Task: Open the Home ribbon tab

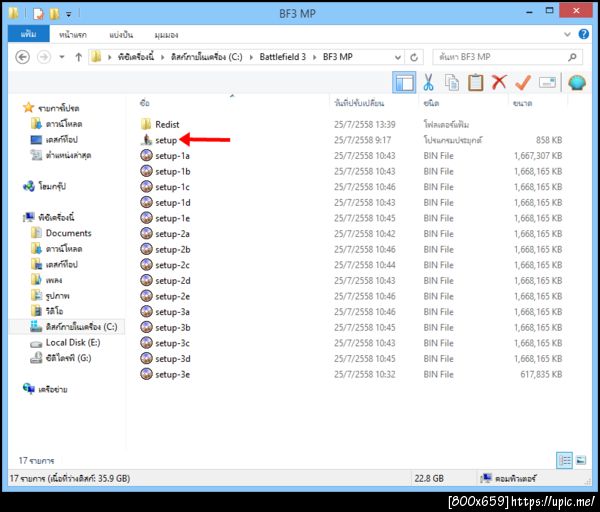Action: coord(73,35)
